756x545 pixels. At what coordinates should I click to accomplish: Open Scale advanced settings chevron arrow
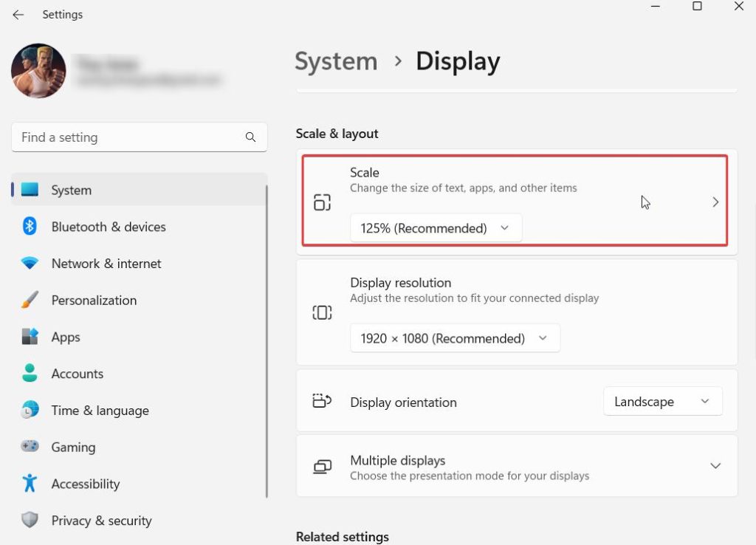[x=715, y=202]
